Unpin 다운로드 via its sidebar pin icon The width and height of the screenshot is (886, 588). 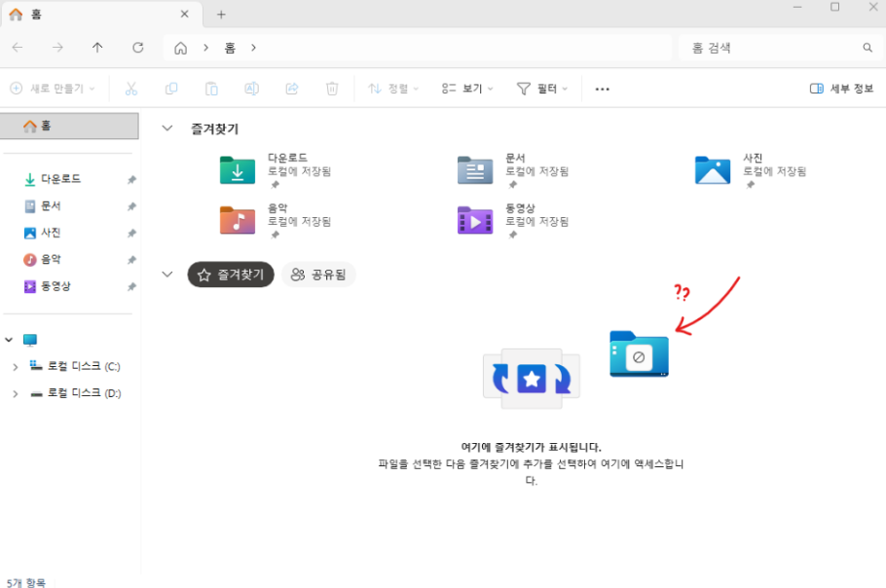click(131, 180)
